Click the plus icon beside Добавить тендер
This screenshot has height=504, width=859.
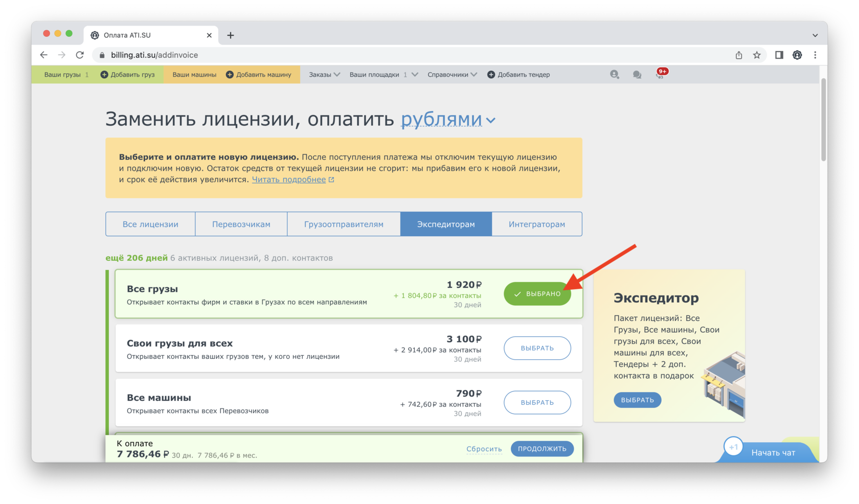click(491, 75)
